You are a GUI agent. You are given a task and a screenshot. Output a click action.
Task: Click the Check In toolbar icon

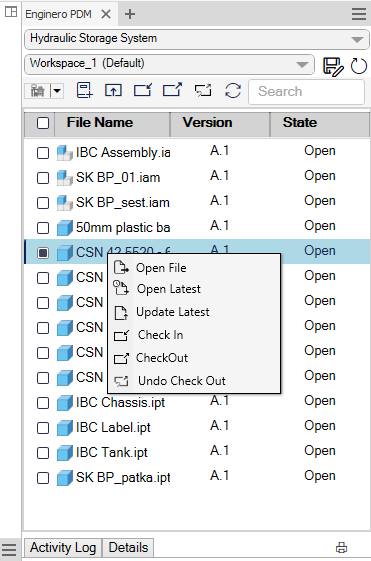[142, 90]
